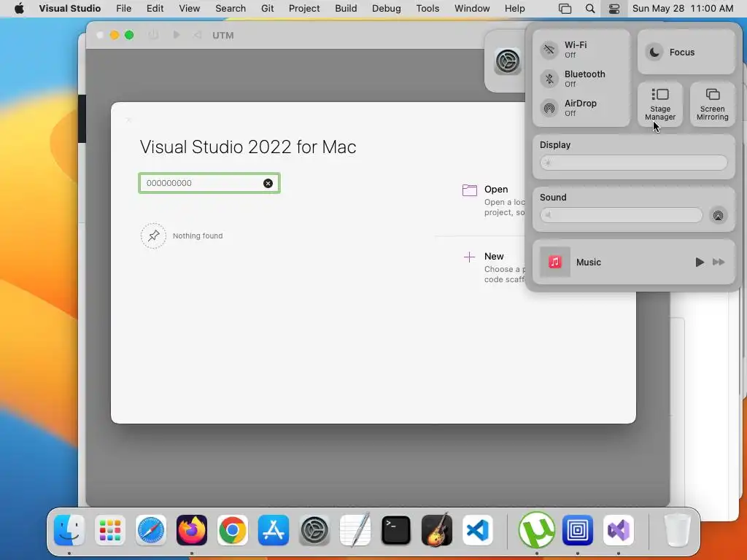Image resolution: width=747 pixels, height=560 pixels.
Task: Toggle Stage Manager
Action: point(659,104)
